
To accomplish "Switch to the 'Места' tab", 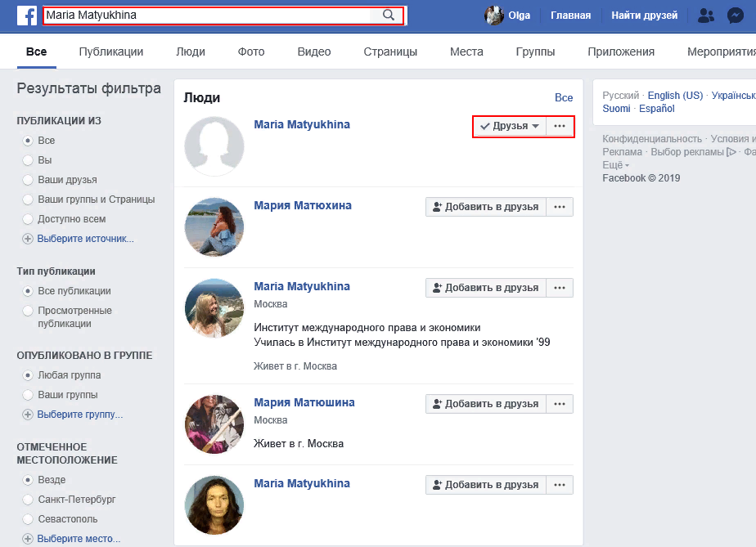I will tap(466, 52).
